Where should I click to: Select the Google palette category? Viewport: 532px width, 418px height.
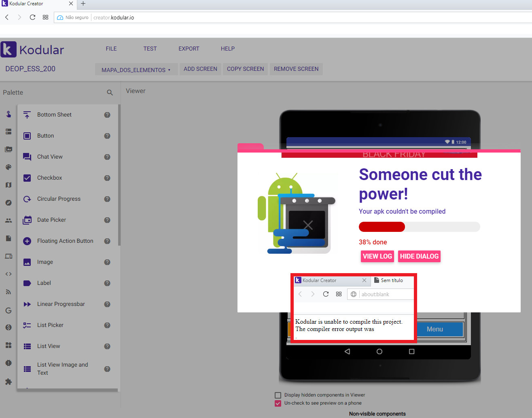point(8,310)
